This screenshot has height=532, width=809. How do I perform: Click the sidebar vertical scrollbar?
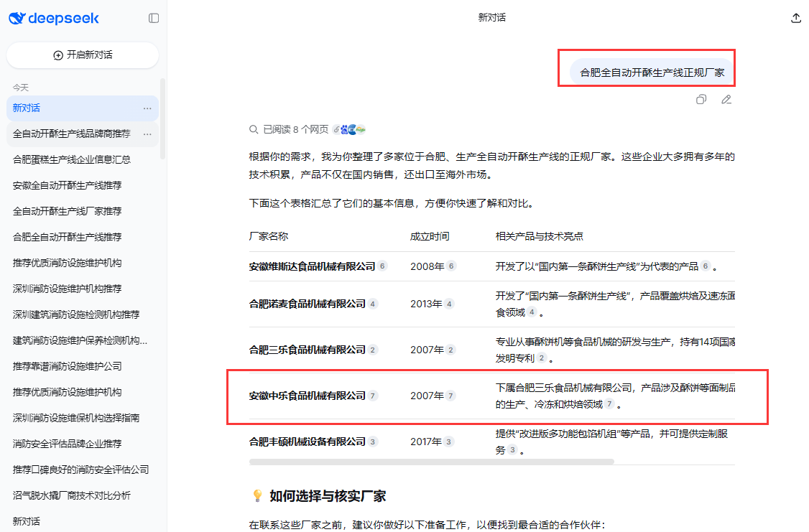tap(162, 118)
